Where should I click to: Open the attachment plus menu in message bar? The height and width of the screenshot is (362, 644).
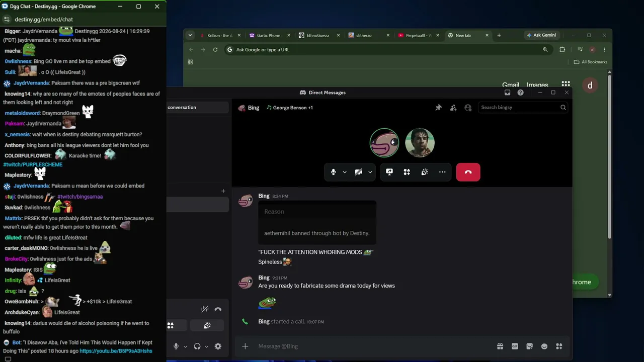(x=245, y=346)
